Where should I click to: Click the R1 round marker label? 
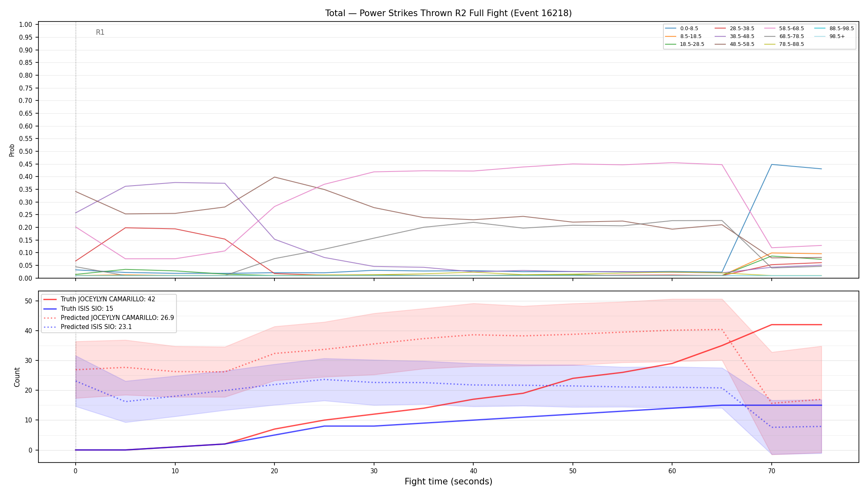[x=100, y=32]
